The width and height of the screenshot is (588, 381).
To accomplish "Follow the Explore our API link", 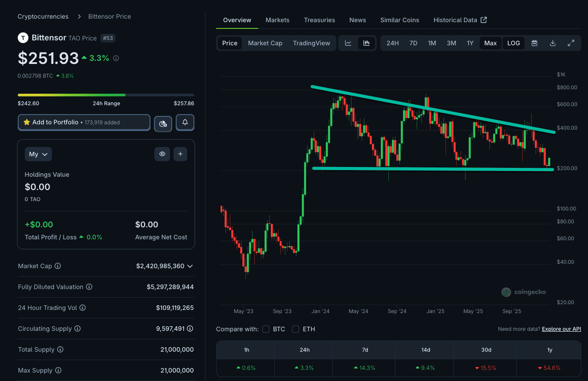I will click(561, 329).
